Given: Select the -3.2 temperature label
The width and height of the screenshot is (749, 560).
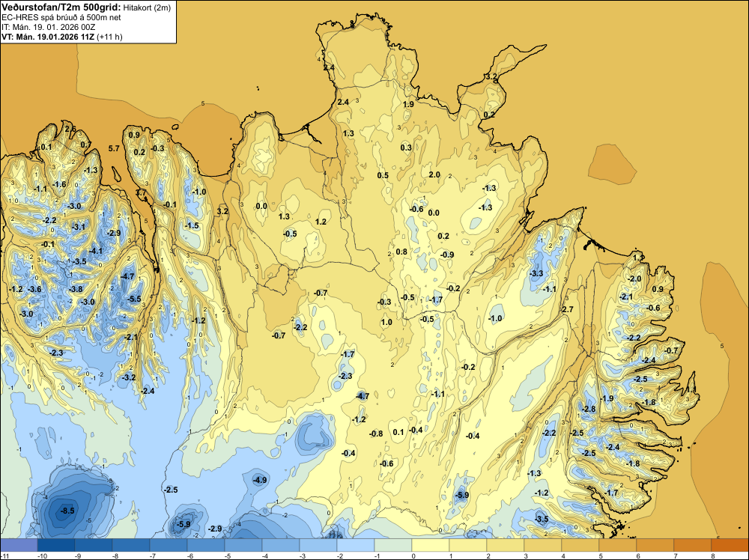Looking at the screenshot, I should (129, 377).
